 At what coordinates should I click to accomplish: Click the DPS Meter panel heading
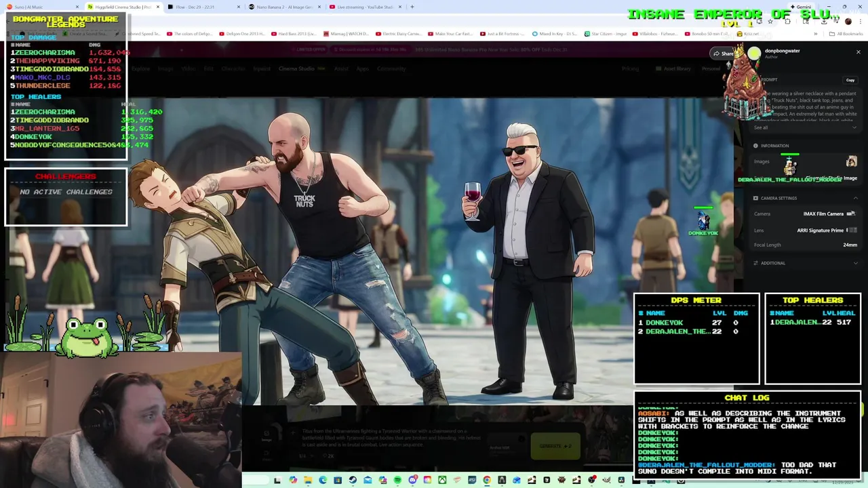[696, 300]
